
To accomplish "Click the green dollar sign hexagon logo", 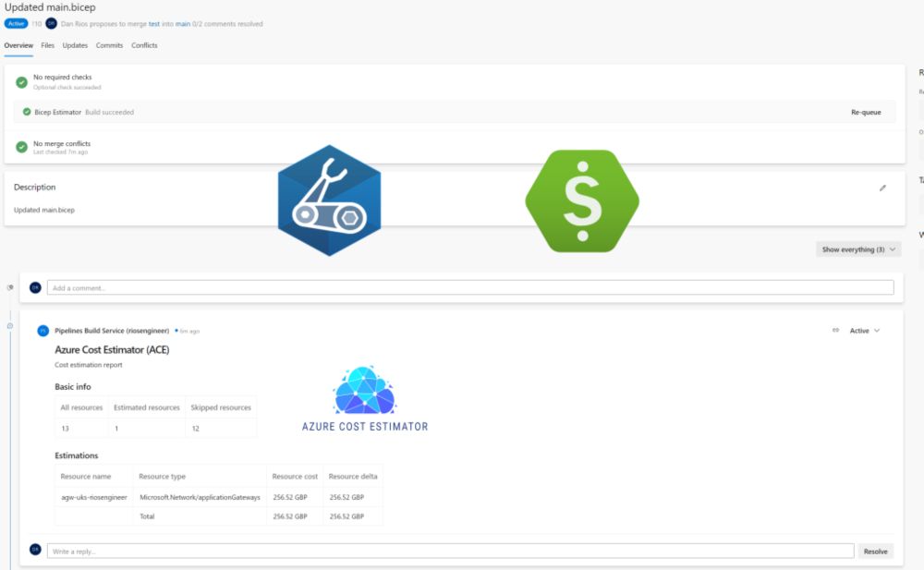I will tap(582, 201).
